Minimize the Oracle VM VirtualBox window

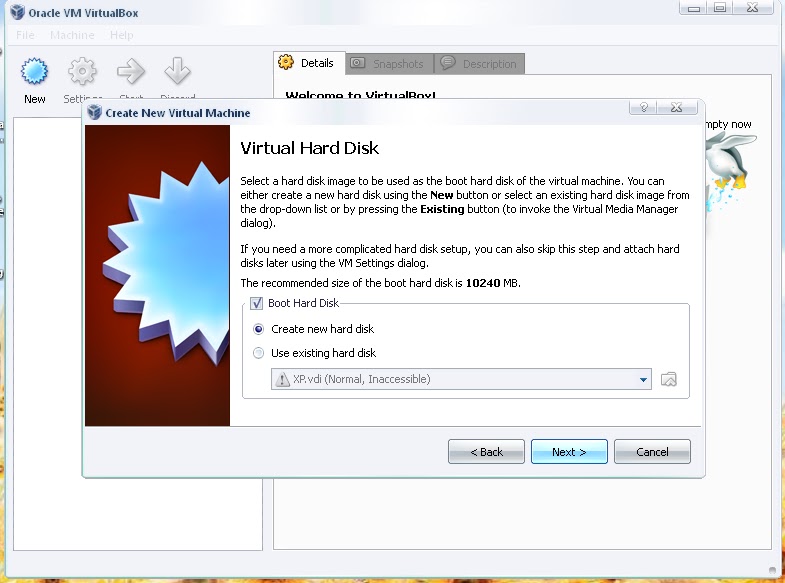coord(693,8)
